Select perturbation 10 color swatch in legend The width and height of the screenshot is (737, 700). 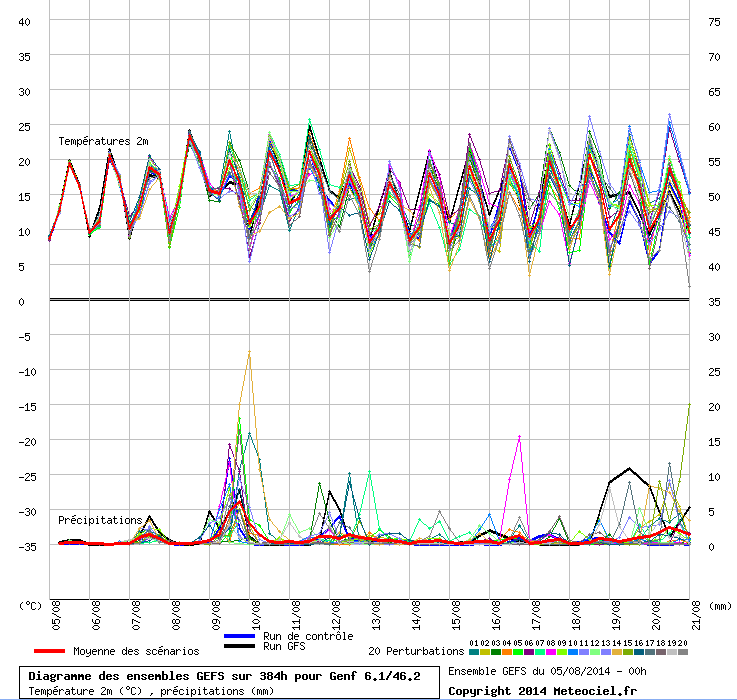click(x=573, y=652)
